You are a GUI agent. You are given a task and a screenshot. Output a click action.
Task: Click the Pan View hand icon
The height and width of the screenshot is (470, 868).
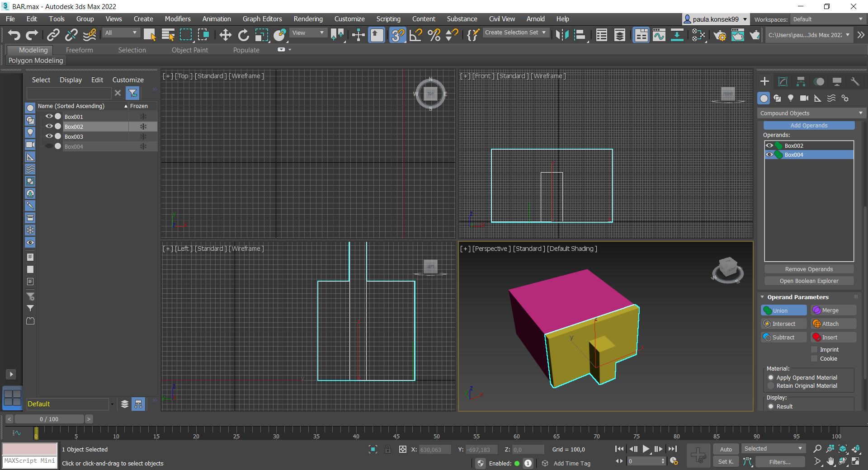pos(830,461)
